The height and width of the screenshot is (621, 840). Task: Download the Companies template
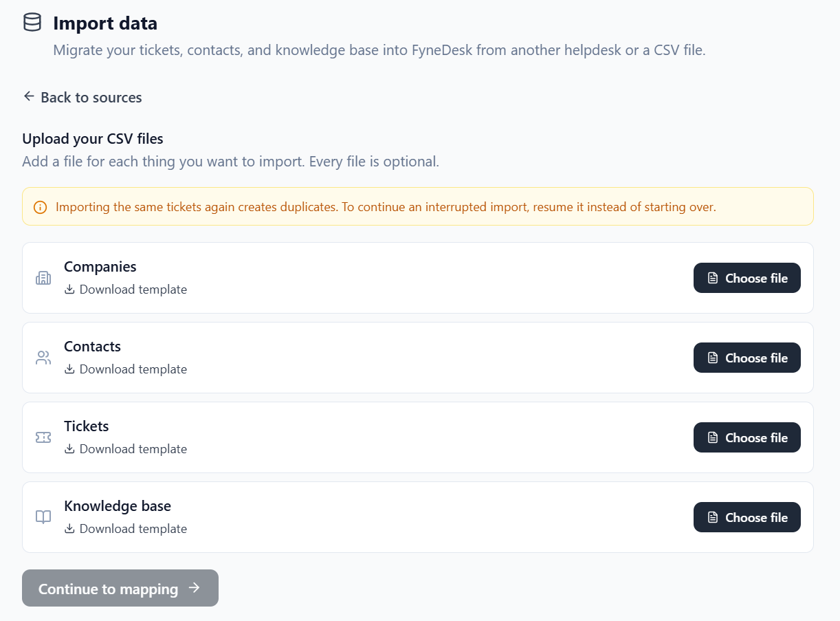(126, 290)
